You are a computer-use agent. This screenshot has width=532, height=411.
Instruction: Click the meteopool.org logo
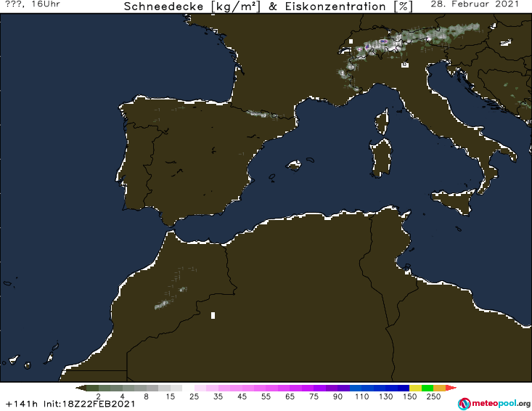(x=494, y=404)
